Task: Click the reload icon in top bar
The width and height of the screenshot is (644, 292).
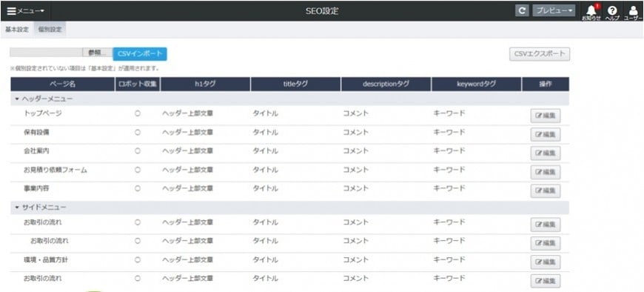Action: click(522, 11)
